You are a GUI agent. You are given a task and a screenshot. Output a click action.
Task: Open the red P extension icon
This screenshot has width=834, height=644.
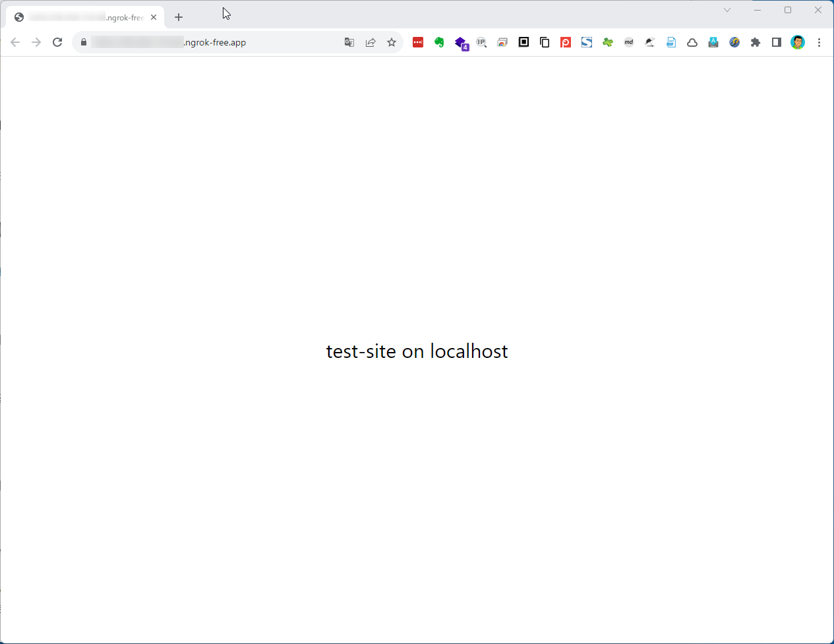tap(566, 42)
